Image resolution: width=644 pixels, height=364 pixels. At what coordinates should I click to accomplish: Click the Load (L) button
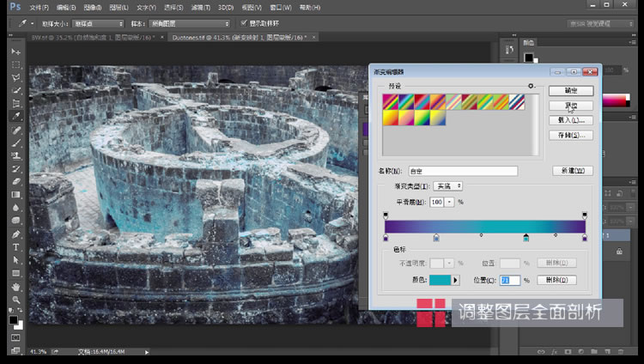[x=571, y=120]
